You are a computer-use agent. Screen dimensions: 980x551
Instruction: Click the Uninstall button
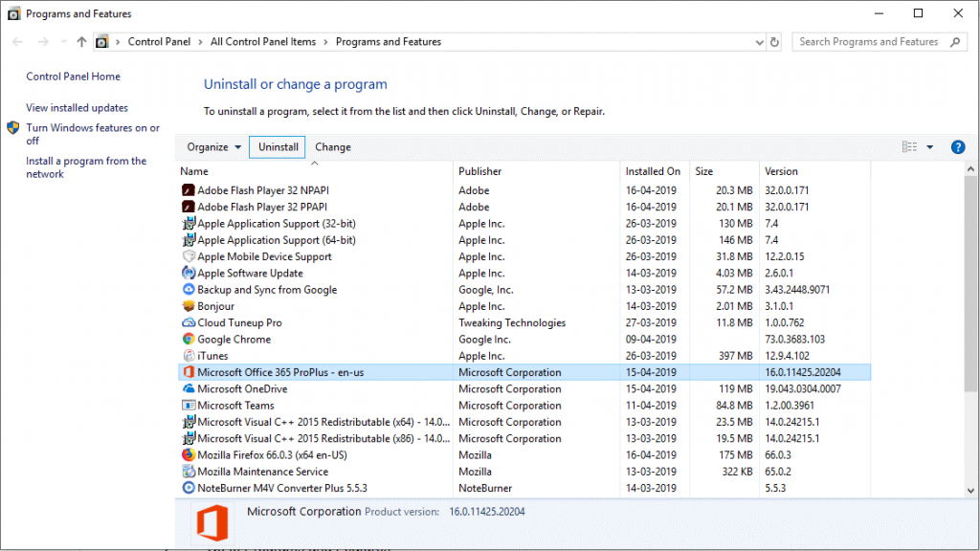point(278,147)
